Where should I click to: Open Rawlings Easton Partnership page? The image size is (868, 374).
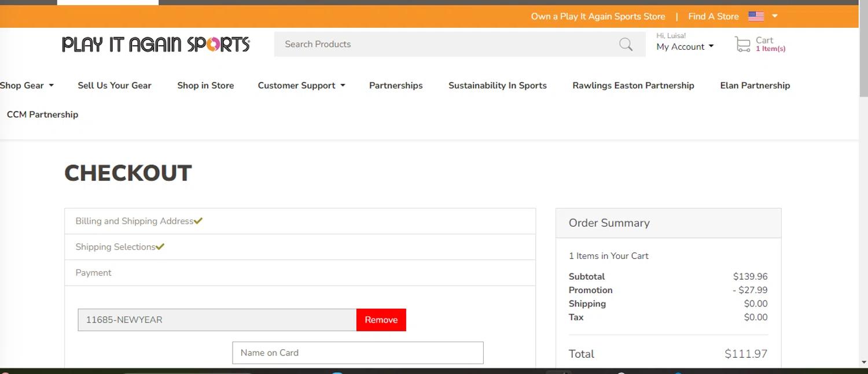[633, 86]
